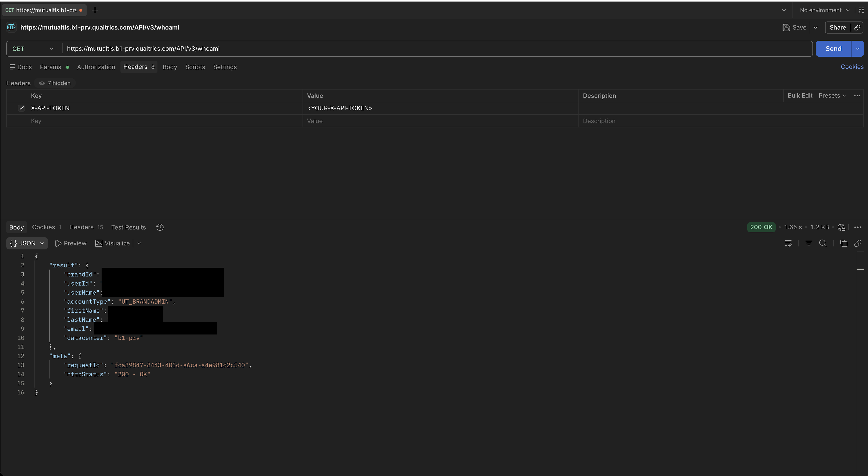The height and width of the screenshot is (476, 868).
Task: Copy the response body to clipboard
Action: 843,243
